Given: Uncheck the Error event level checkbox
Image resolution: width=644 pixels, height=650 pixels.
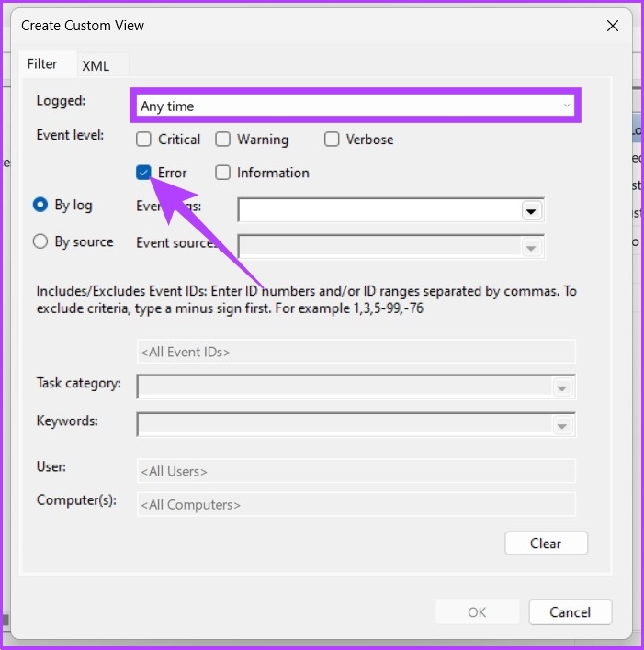Looking at the screenshot, I should [143, 173].
